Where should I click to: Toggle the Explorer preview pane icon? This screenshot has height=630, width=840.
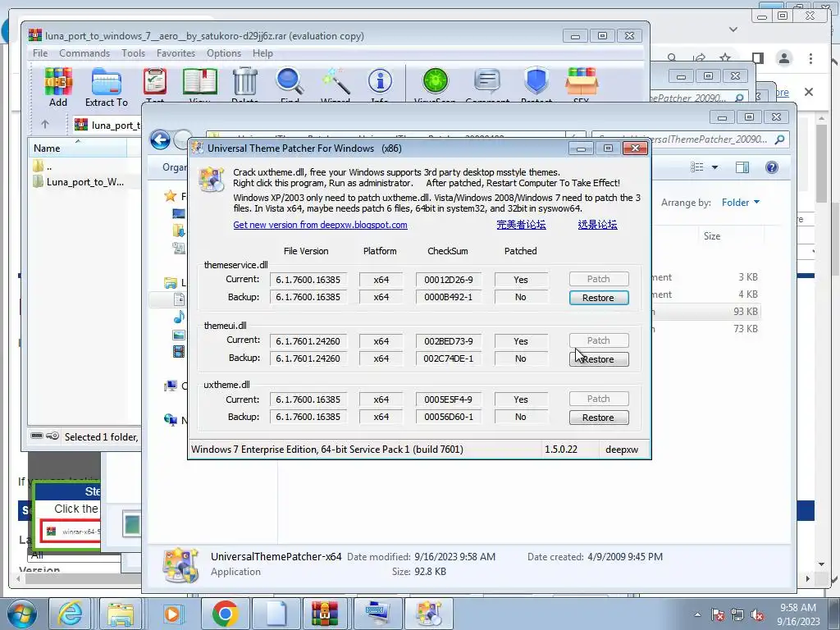742,167
